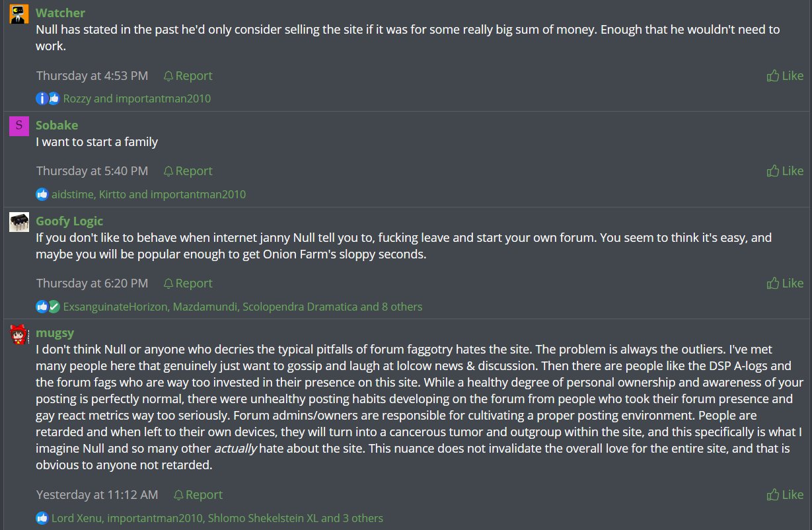Report Sobake's post
The width and height of the screenshot is (812, 530).
pos(188,171)
